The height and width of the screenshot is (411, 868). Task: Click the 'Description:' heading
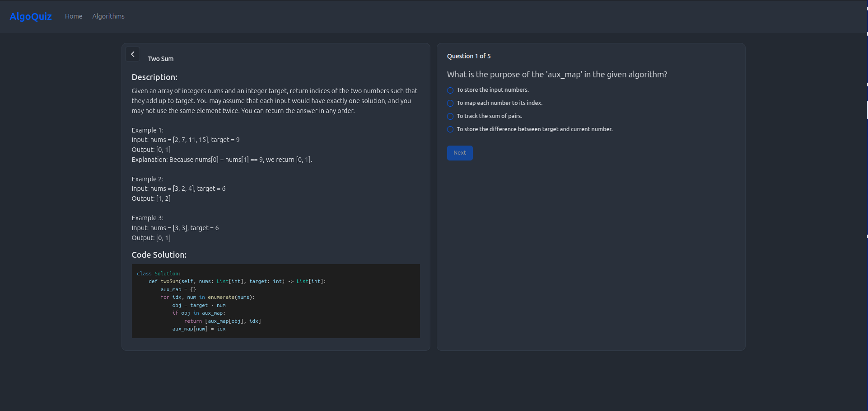click(x=154, y=77)
